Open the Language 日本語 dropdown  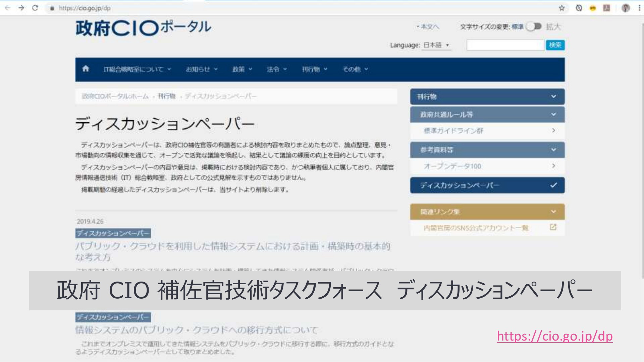[x=436, y=45]
